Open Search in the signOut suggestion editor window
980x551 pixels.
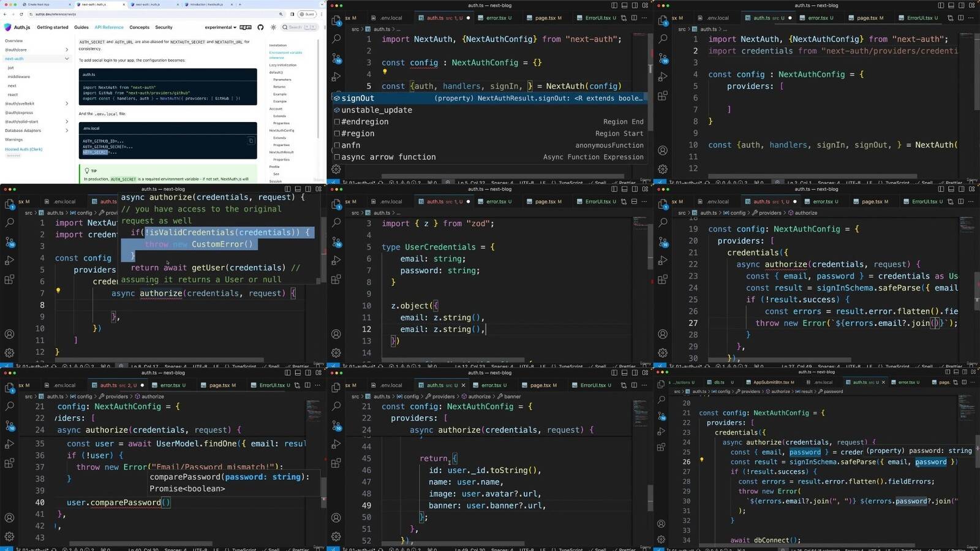(336, 39)
